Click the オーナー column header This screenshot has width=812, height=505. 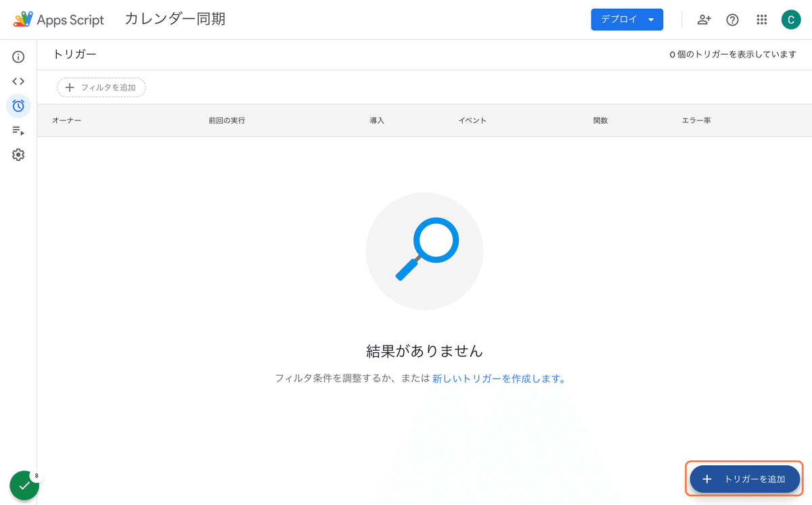pyautogui.click(x=66, y=120)
